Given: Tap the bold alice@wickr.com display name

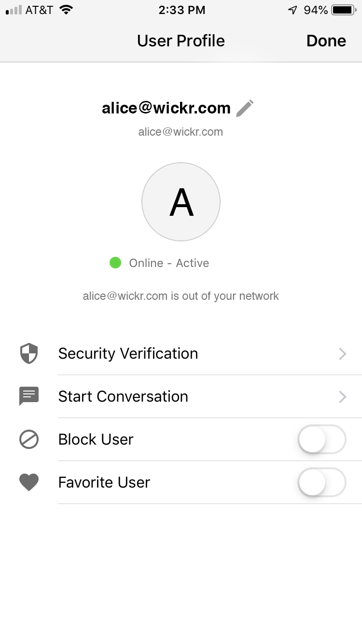Looking at the screenshot, I should click(166, 108).
